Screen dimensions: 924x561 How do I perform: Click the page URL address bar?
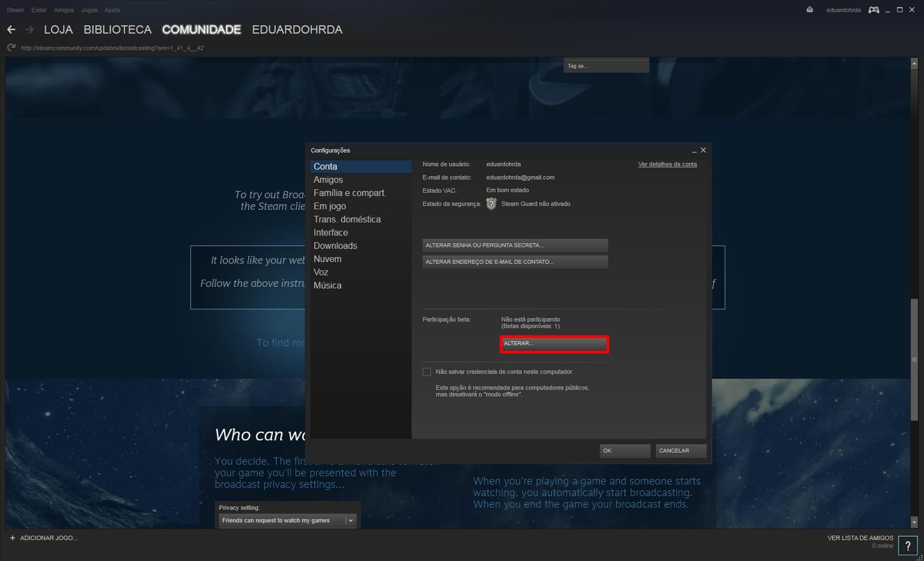click(x=112, y=48)
